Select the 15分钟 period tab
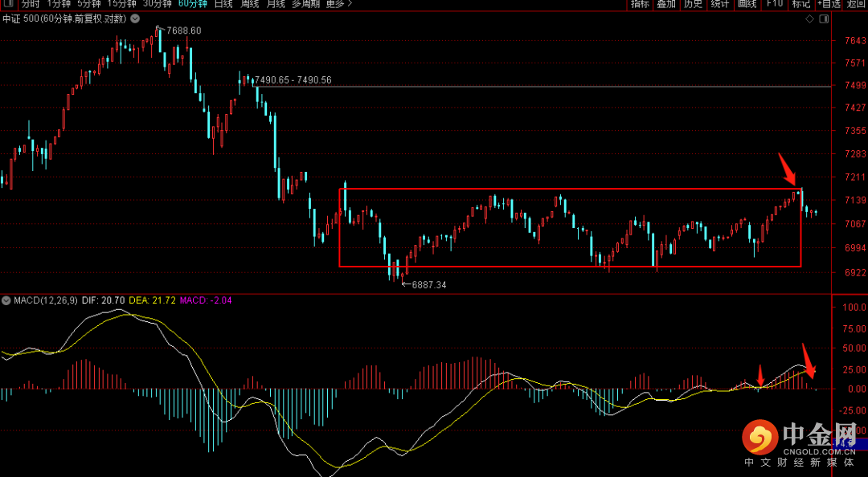The height and width of the screenshot is (477, 868). [122, 4]
